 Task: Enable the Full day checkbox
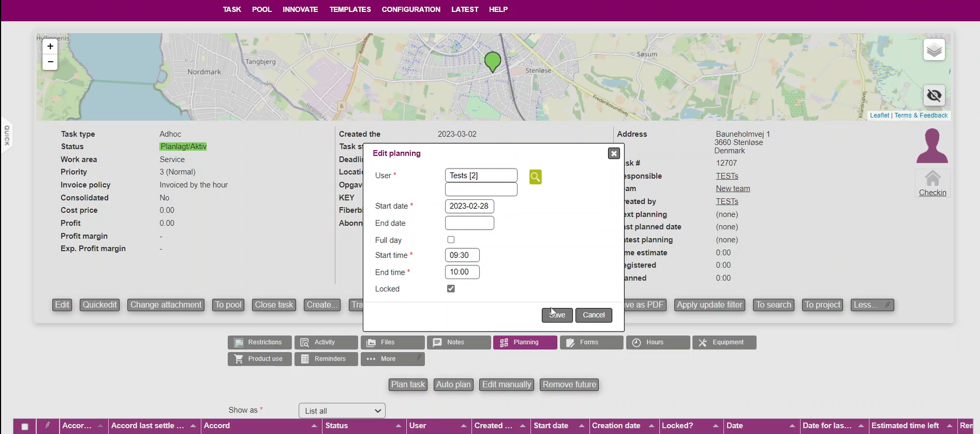tap(451, 239)
